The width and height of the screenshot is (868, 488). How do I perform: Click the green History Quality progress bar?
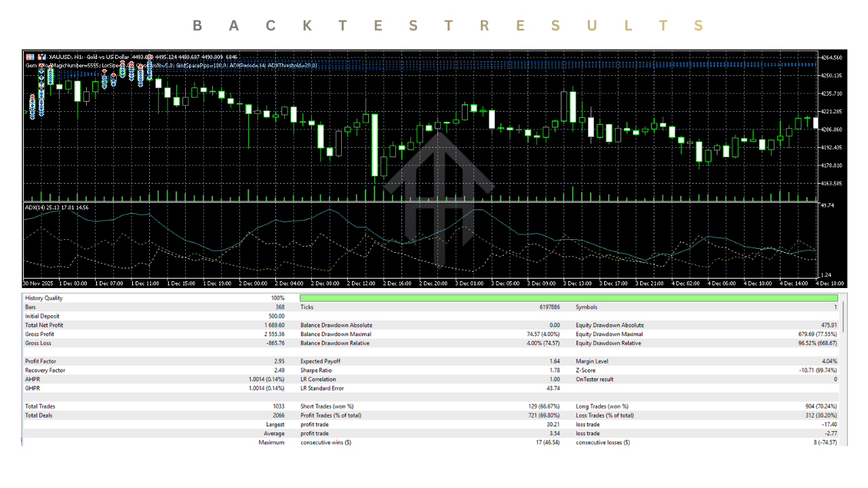tap(568, 298)
